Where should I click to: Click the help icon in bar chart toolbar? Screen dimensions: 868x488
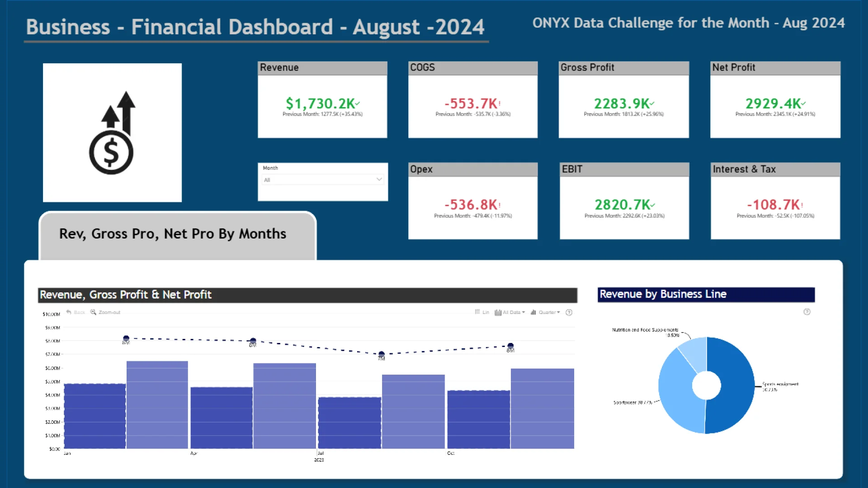point(569,312)
